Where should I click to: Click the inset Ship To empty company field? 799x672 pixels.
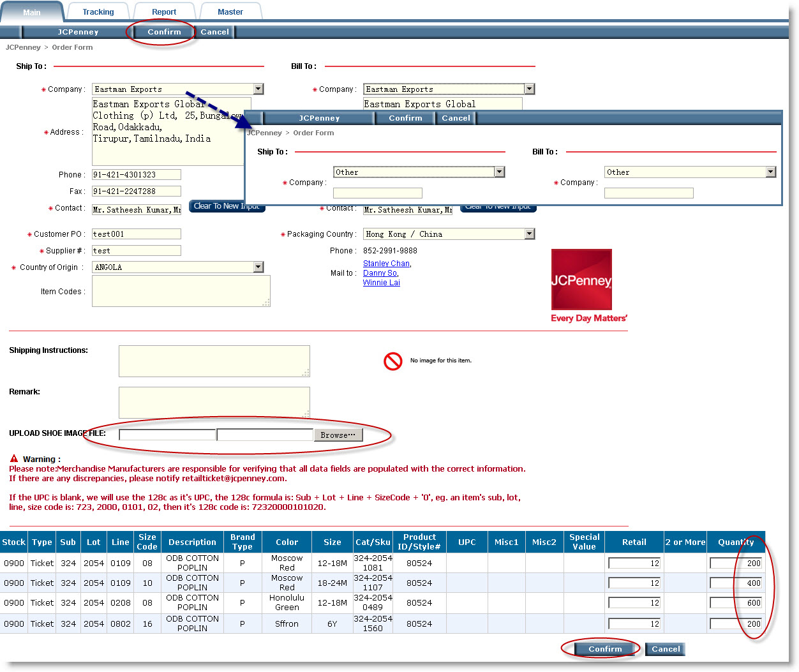378,193
